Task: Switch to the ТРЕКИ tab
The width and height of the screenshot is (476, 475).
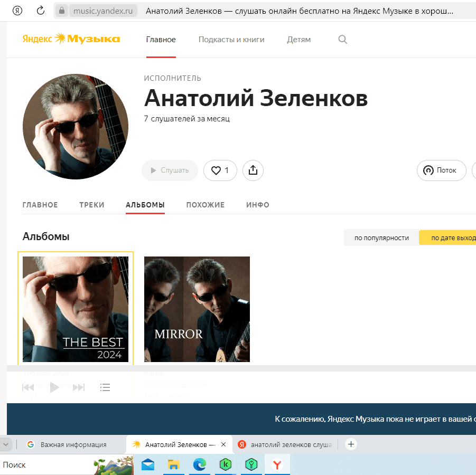Action: tap(92, 205)
